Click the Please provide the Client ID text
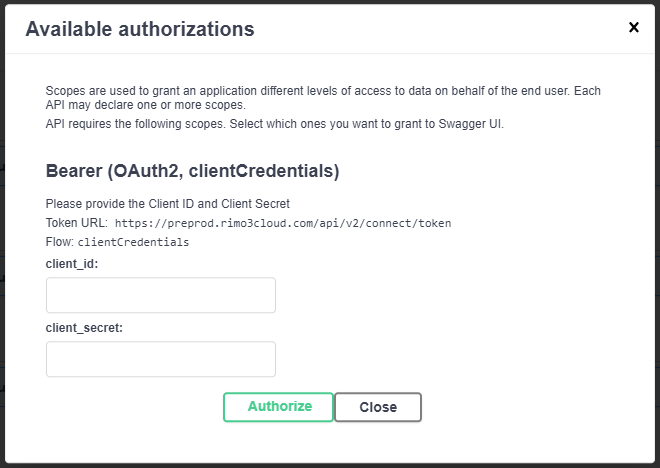660x468 pixels. pyautogui.click(x=168, y=203)
